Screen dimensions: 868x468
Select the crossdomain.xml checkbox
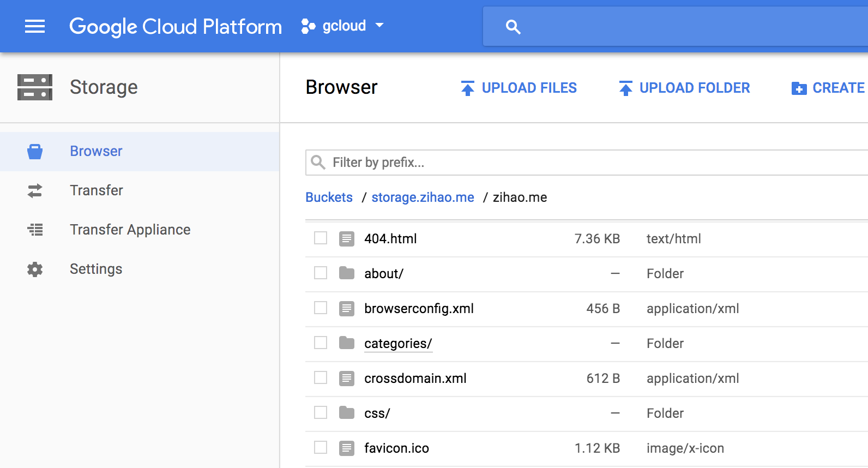321,377
